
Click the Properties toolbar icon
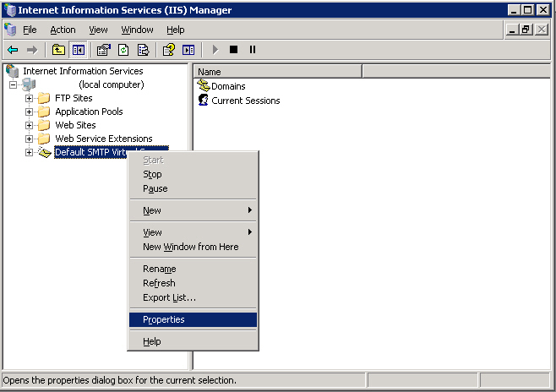[104, 50]
